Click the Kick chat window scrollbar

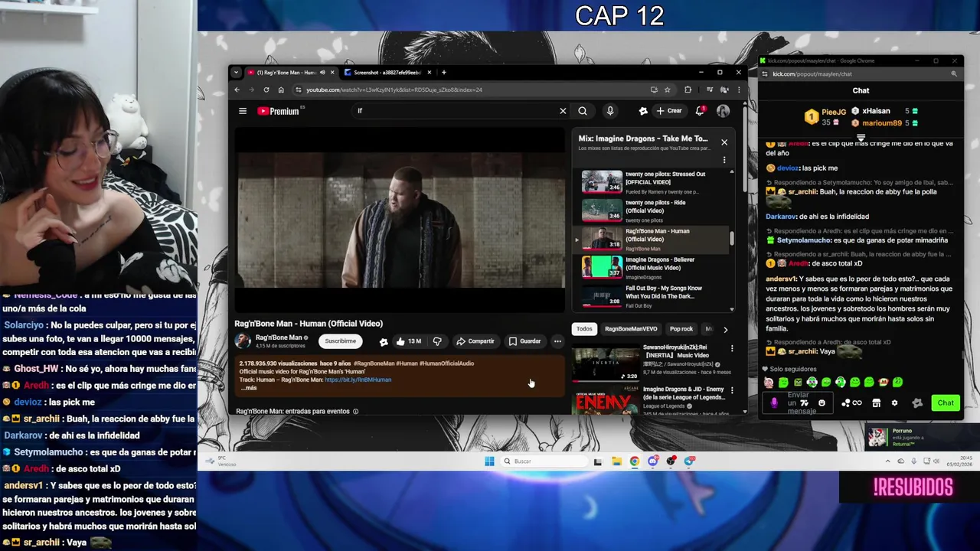click(x=962, y=356)
